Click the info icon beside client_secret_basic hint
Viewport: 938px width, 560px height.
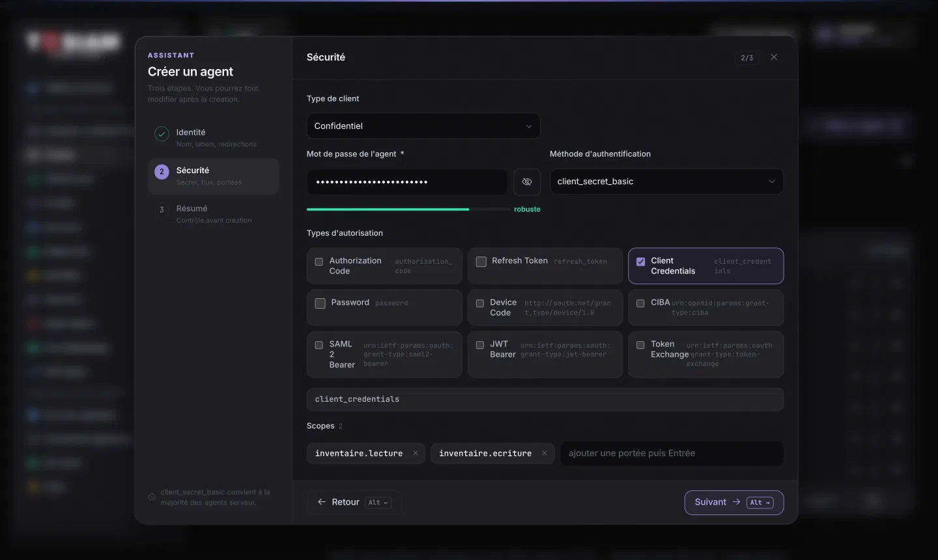(152, 497)
